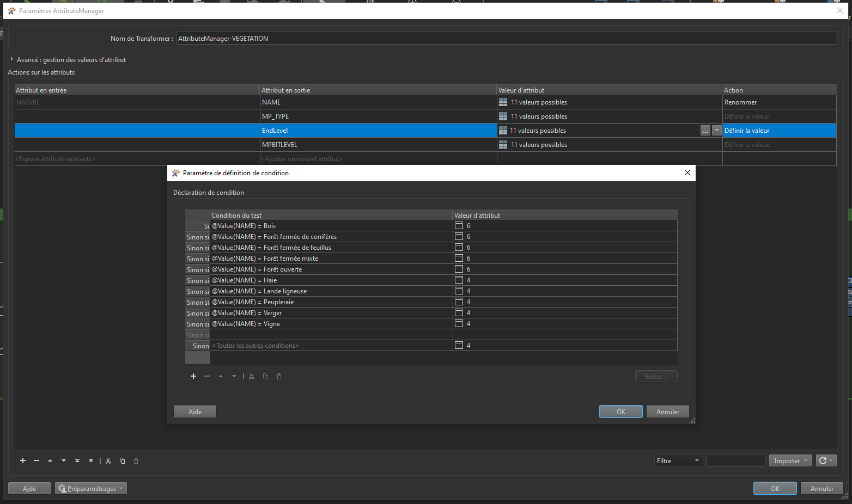Click the Expose attributs existants placeholder cell
852x504 pixels.
coord(137,159)
